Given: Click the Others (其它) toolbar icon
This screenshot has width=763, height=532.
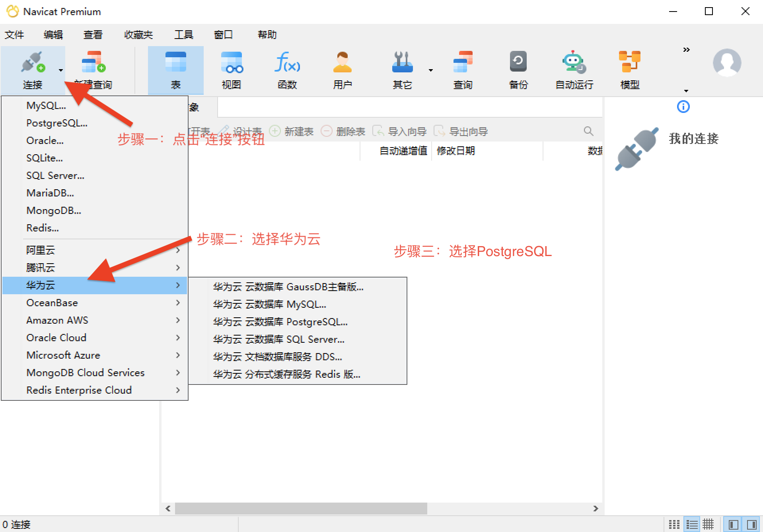Looking at the screenshot, I should [402, 62].
